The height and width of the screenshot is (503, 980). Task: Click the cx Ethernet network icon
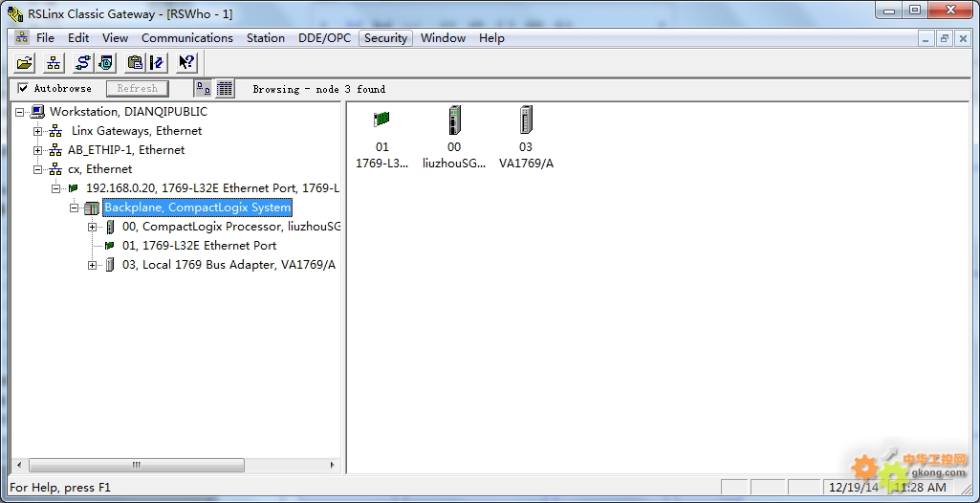(55, 169)
